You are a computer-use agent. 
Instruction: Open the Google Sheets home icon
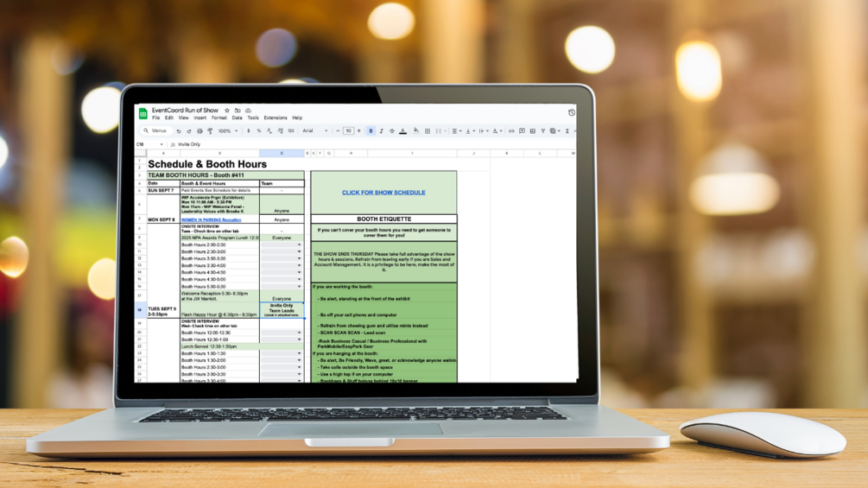tap(143, 113)
